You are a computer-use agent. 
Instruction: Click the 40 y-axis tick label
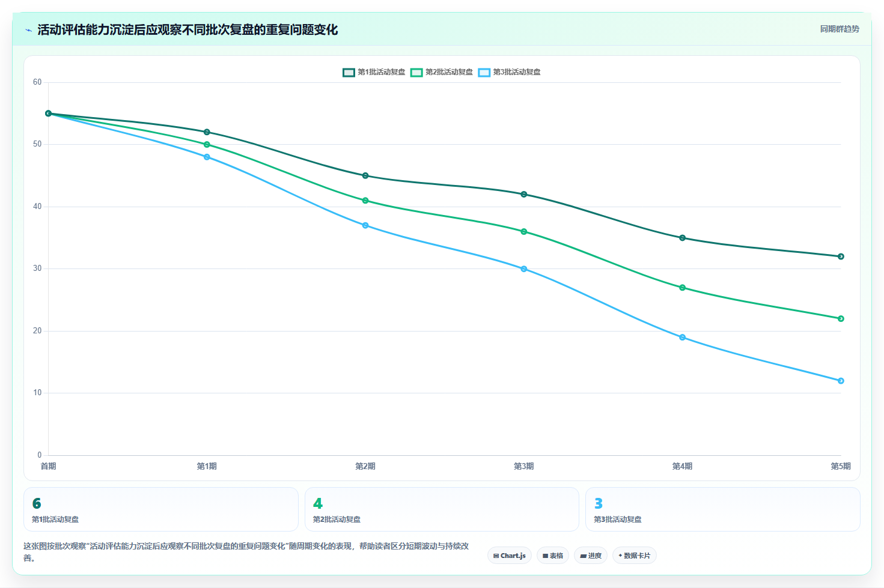37,207
